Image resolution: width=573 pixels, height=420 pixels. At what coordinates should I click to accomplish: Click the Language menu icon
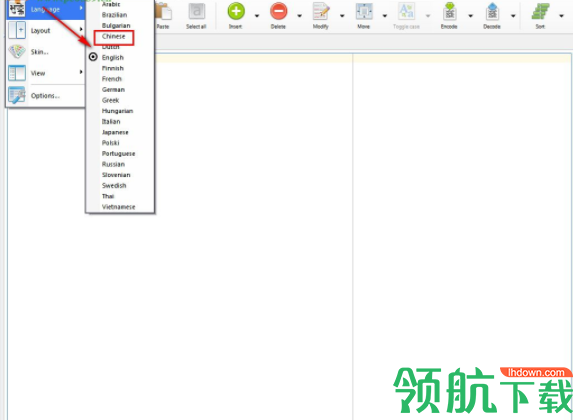pos(17,9)
